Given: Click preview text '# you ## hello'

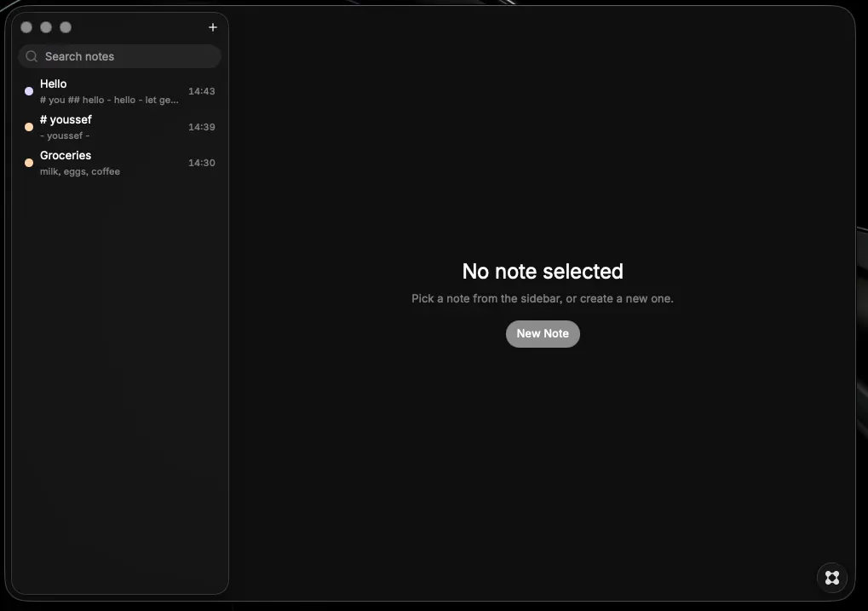Looking at the screenshot, I should [x=72, y=100].
